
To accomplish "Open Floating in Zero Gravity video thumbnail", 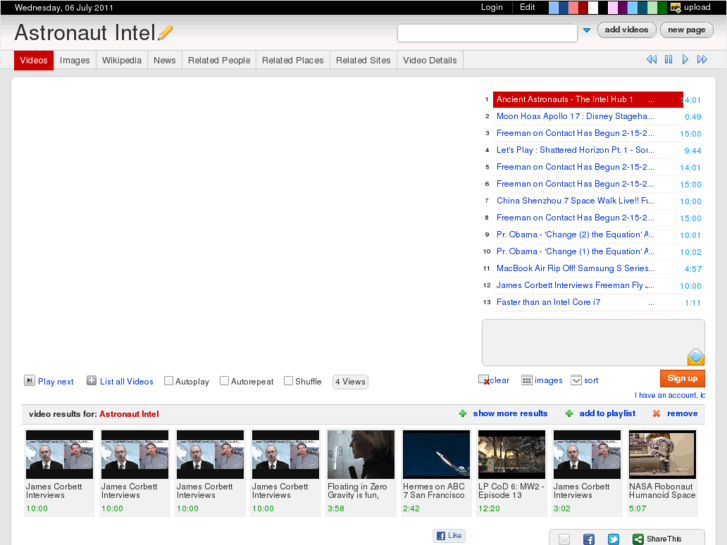I will click(x=361, y=455).
